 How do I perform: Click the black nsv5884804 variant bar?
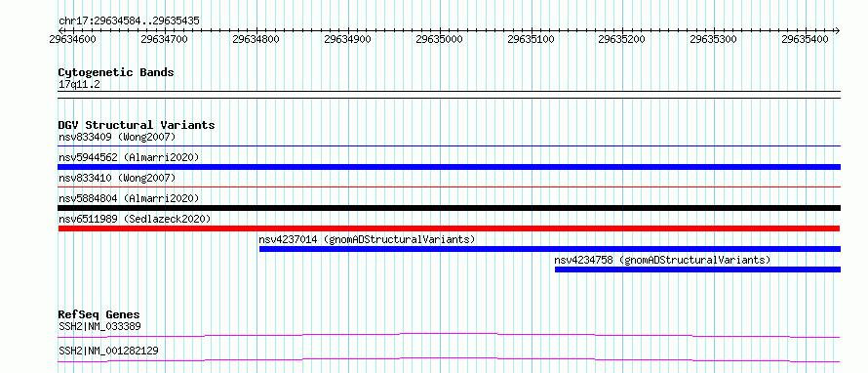449,208
